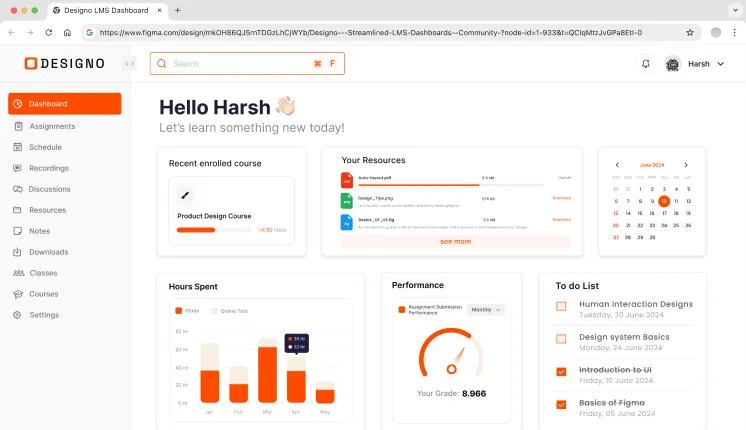
Task: Click the Designo logo
Action: [x=65, y=63]
